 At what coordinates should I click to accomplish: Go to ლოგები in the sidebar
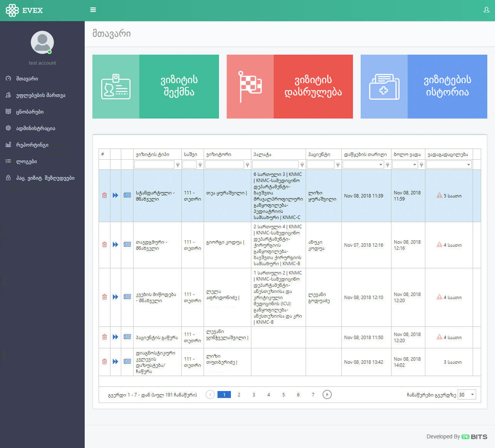27,162
